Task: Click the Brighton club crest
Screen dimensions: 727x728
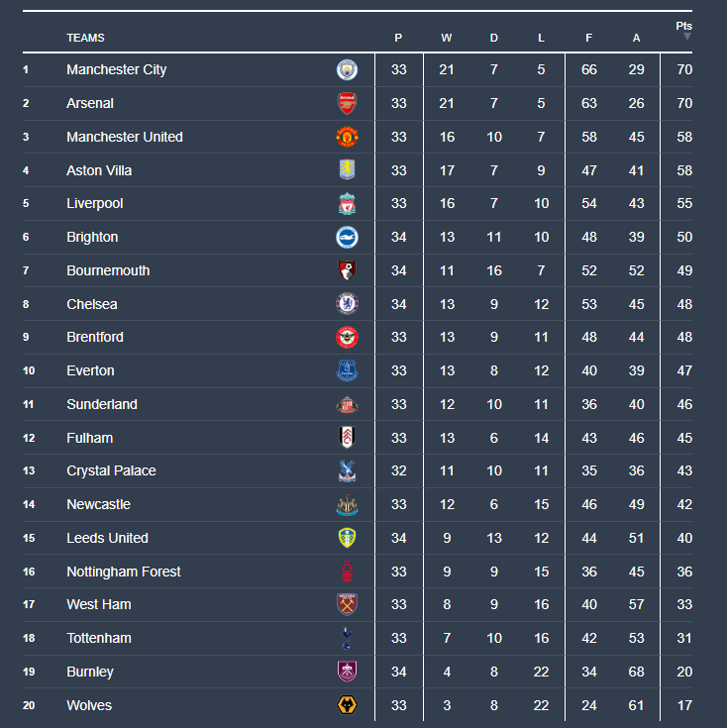Action: [x=347, y=237]
